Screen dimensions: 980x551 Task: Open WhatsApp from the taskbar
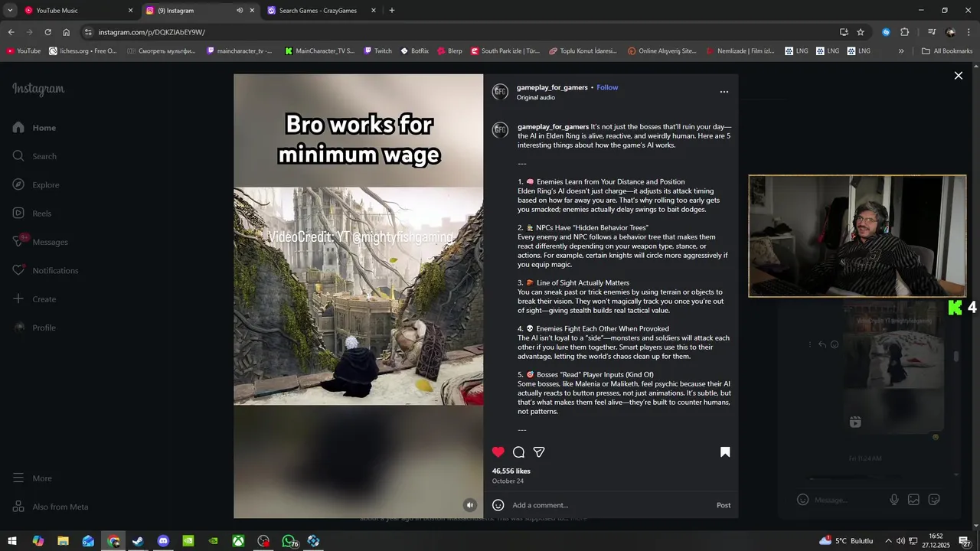click(288, 541)
